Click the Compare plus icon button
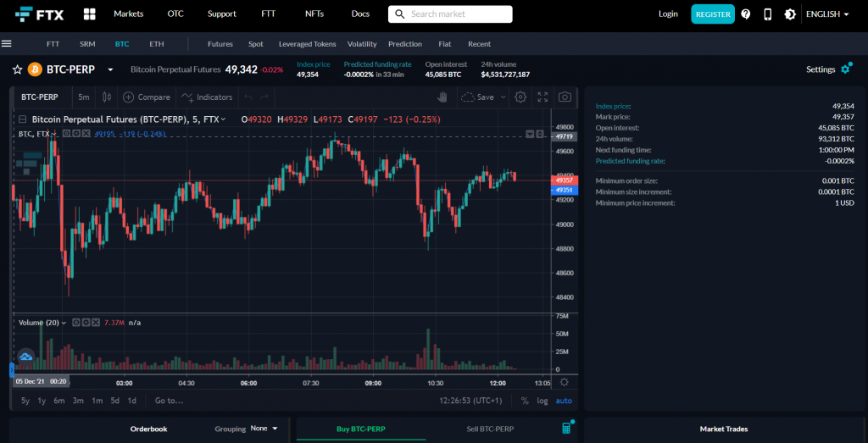Image resolution: width=868 pixels, height=443 pixels. [146, 97]
